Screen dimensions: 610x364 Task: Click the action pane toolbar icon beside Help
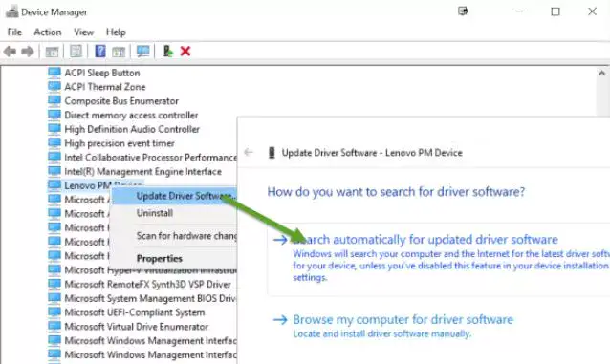119,51
